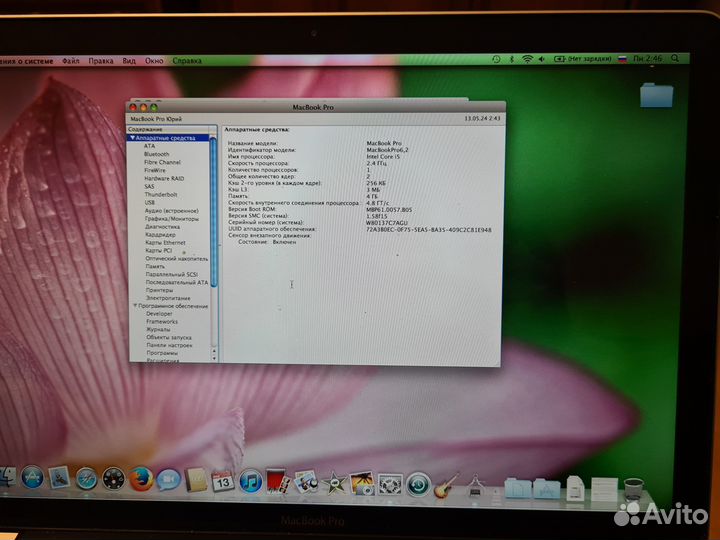Open the Dashboard gauge icon in Dock
720x540 pixels.
tap(113, 480)
